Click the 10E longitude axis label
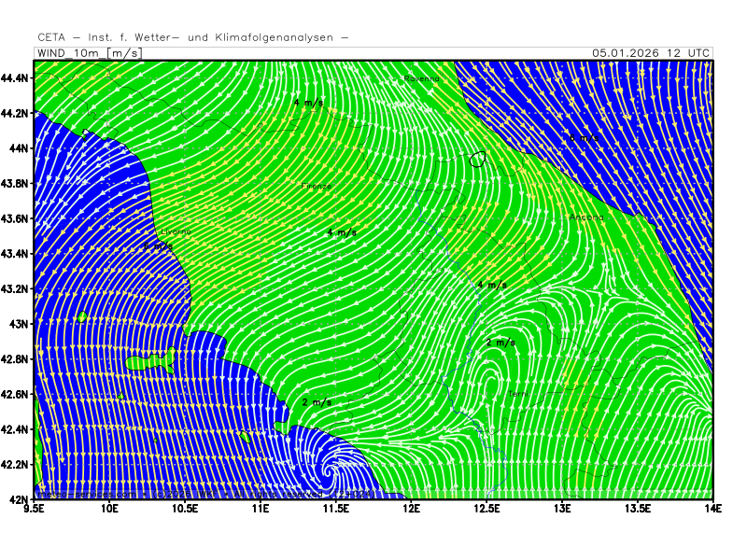 [x=110, y=510]
